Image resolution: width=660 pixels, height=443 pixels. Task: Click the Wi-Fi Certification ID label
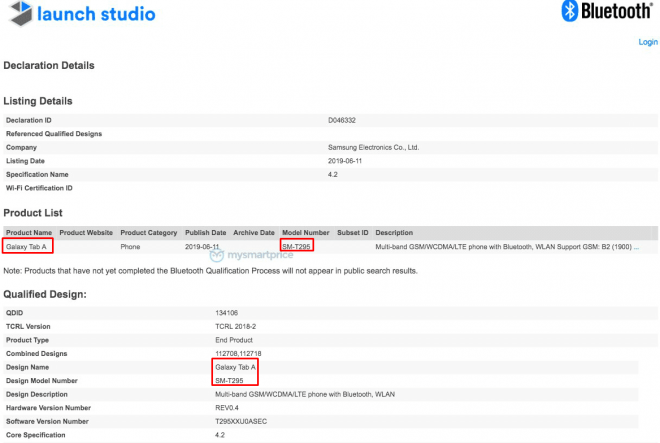coord(39,188)
